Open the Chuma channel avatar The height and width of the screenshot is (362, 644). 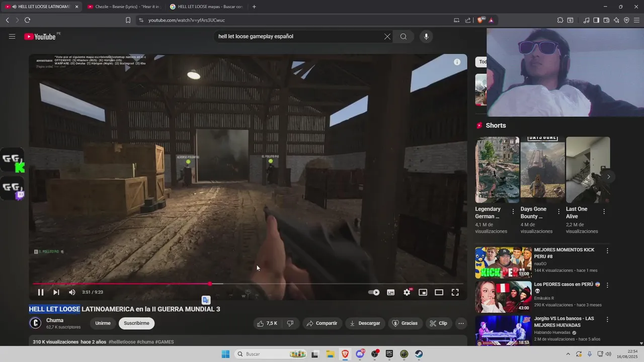click(35, 323)
